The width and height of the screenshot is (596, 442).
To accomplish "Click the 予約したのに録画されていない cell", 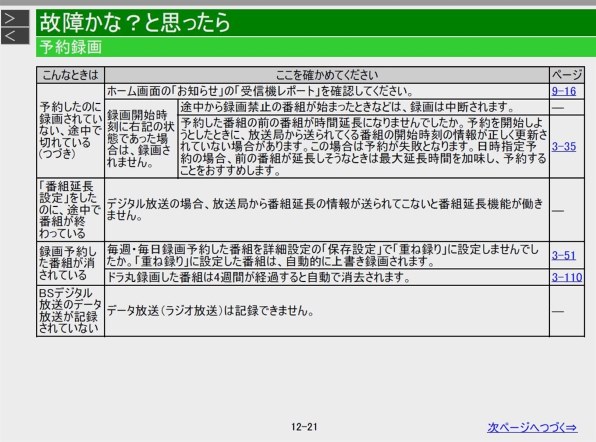I will tap(70, 130).
